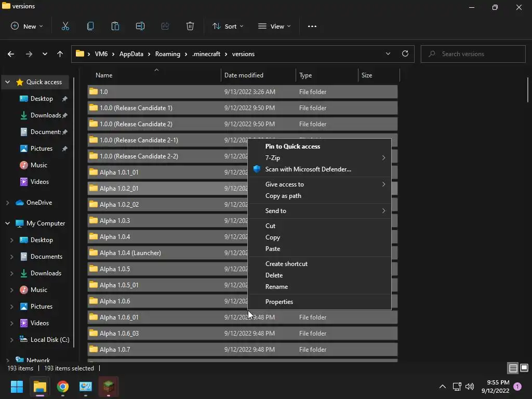
Task: Select Desktop under Quick access
Action: click(x=42, y=99)
